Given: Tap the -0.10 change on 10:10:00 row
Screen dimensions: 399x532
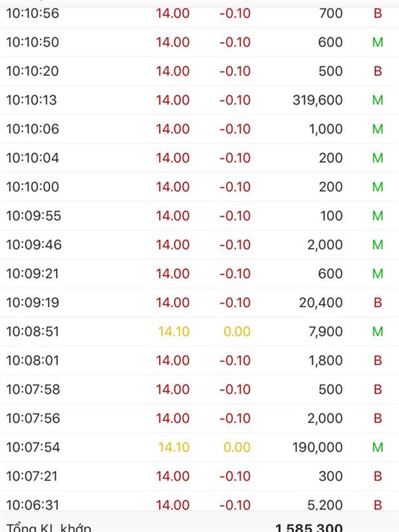Looking at the screenshot, I should (235, 187).
